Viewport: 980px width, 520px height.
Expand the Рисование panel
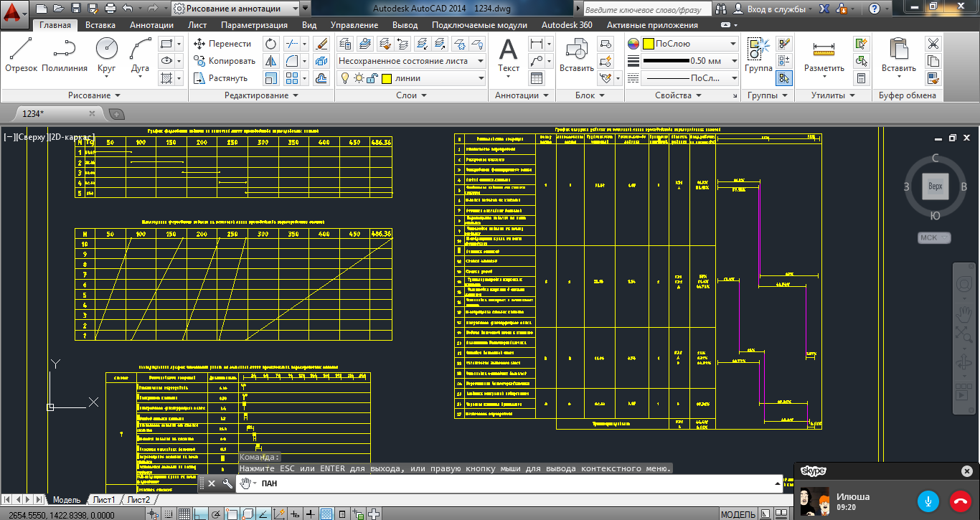click(94, 95)
